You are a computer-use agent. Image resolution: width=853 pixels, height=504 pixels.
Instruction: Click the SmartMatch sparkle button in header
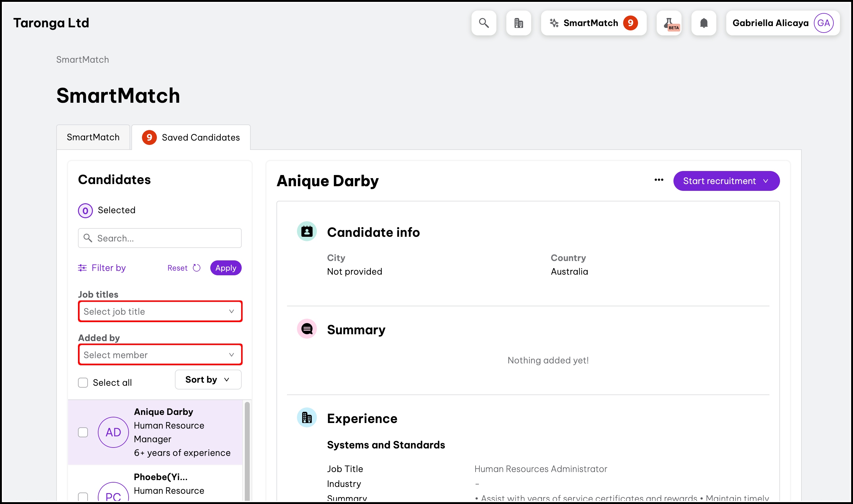tap(593, 23)
